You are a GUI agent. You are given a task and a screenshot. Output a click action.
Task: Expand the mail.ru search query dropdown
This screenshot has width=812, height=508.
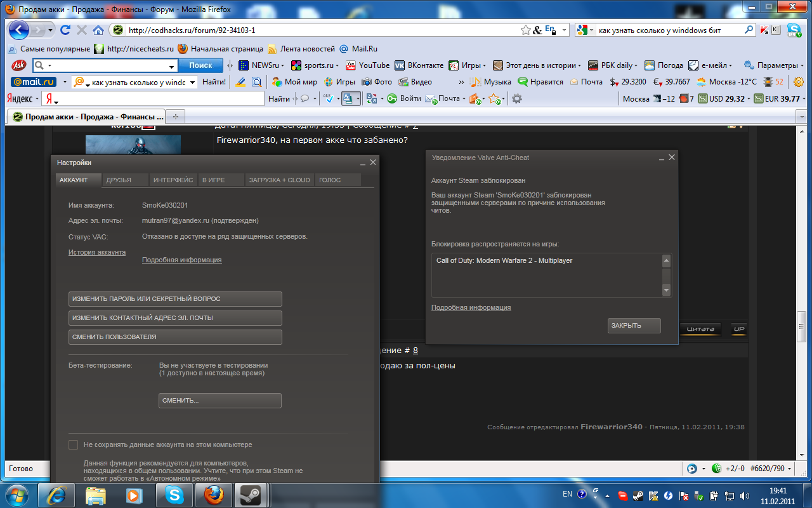coord(193,82)
